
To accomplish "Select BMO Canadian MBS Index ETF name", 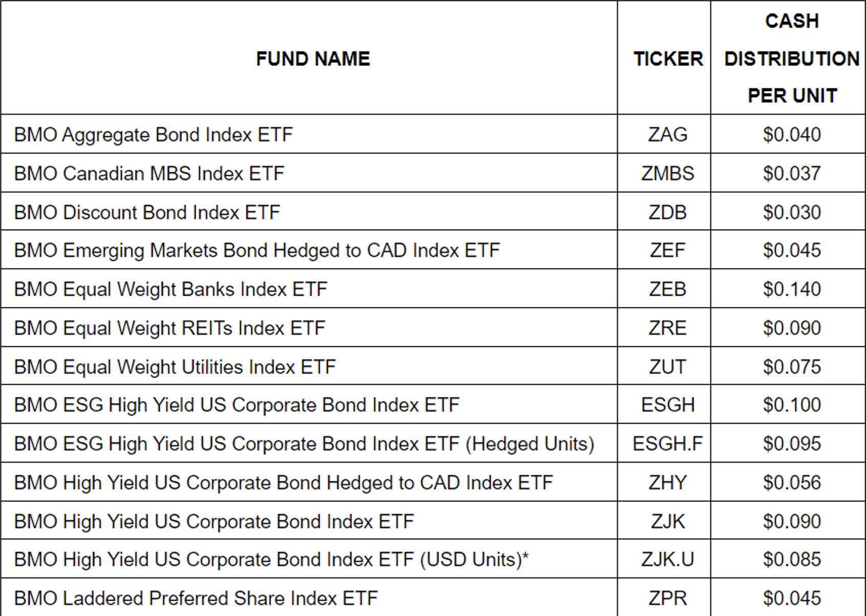I will point(149,174).
